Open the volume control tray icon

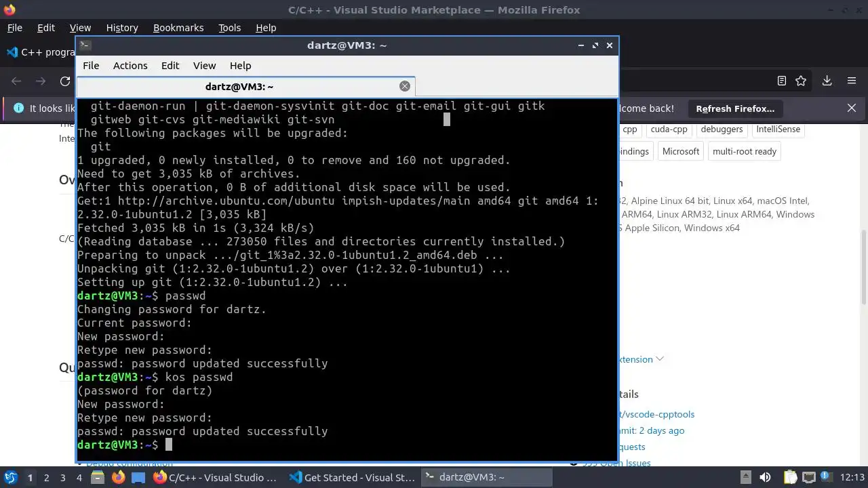(765, 478)
